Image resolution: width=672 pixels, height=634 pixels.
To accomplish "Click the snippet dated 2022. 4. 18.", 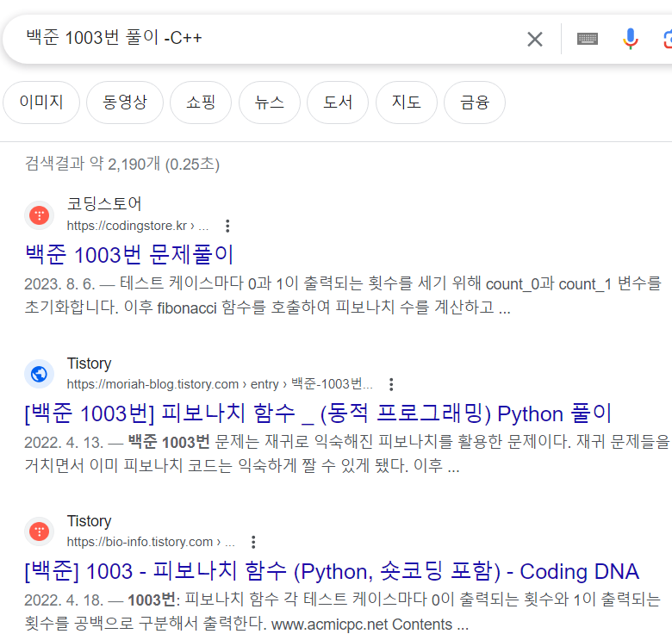I will (342, 612).
